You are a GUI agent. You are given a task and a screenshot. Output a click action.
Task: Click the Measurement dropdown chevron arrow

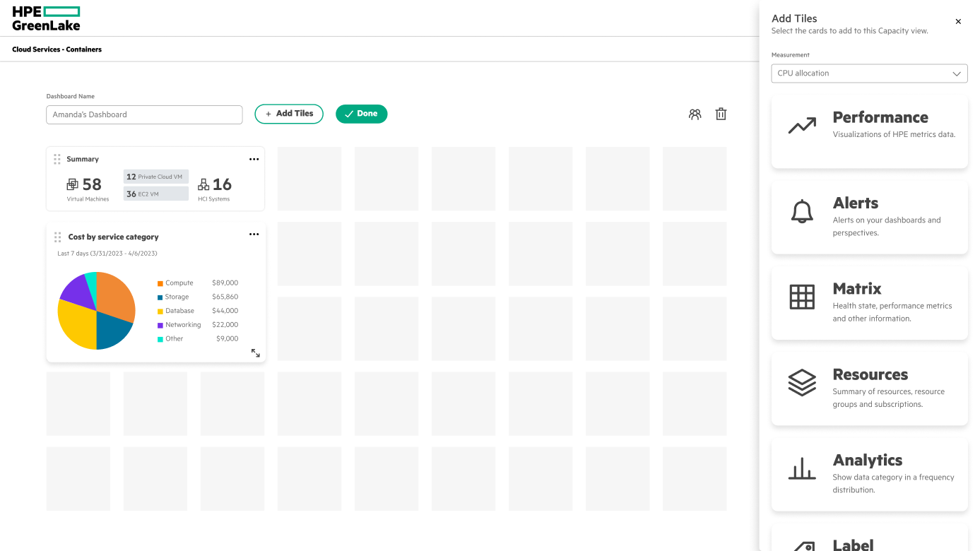pos(957,73)
